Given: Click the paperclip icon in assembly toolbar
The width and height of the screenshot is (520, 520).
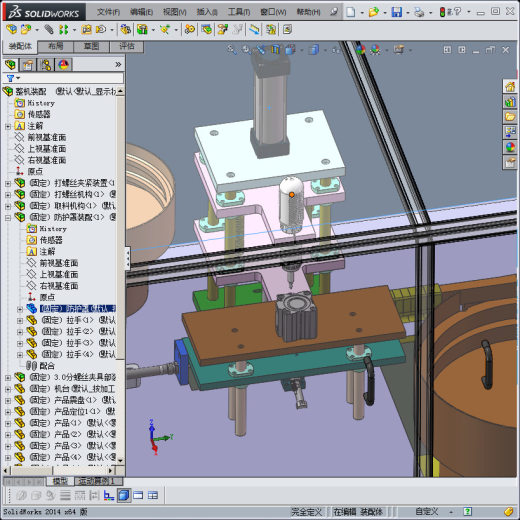Looking at the screenshot, I should [x=49, y=30].
